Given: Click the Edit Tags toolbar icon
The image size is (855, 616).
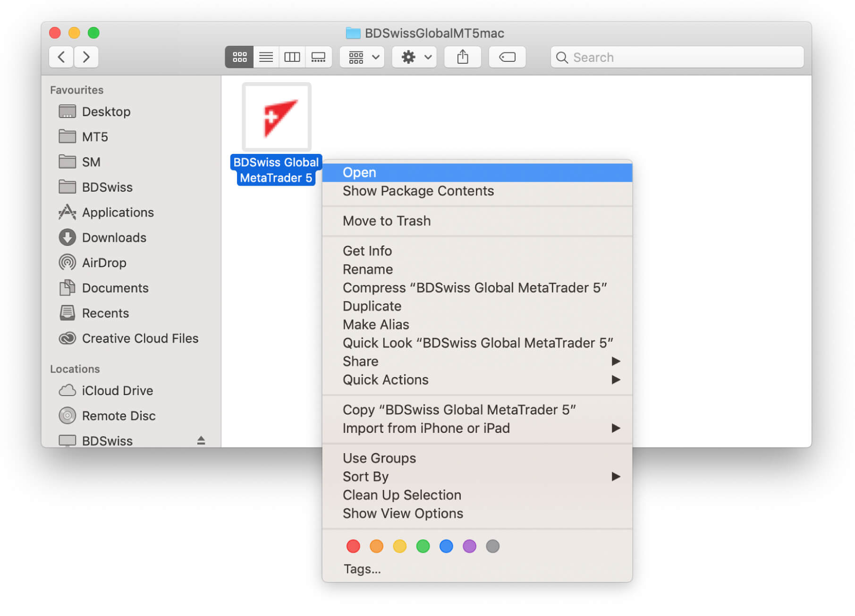Looking at the screenshot, I should point(507,57).
